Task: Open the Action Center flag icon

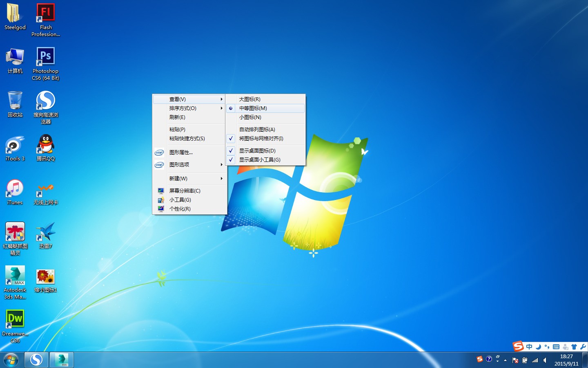Action: 515,360
